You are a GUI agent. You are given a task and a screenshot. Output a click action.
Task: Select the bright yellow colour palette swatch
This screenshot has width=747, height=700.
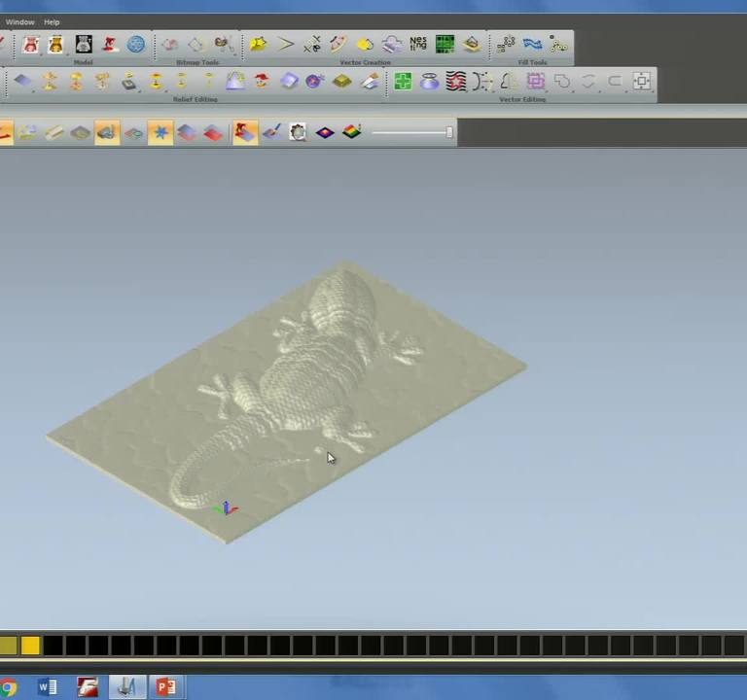tap(30, 645)
